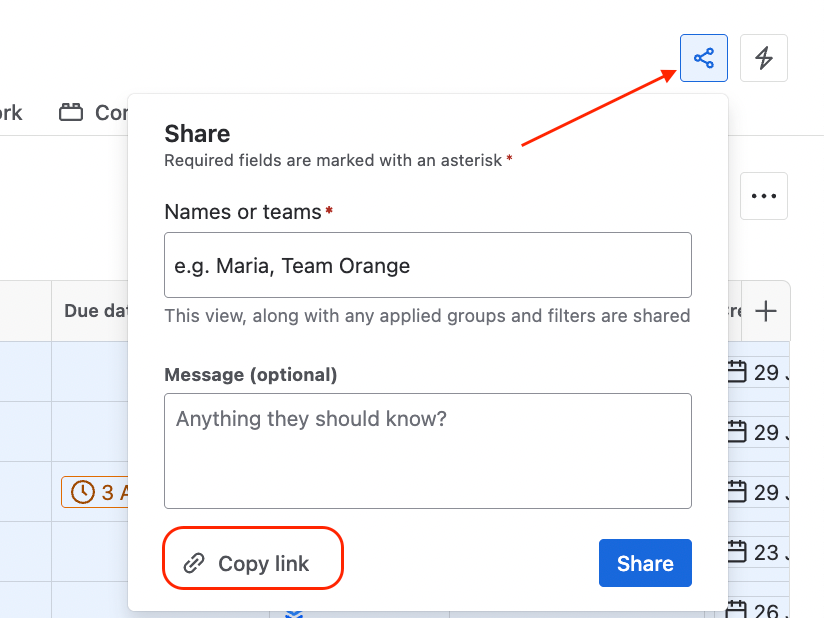The width and height of the screenshot is (824, 618).
Task: Click the orange 3 A due date tag
Action: (95, 492)
